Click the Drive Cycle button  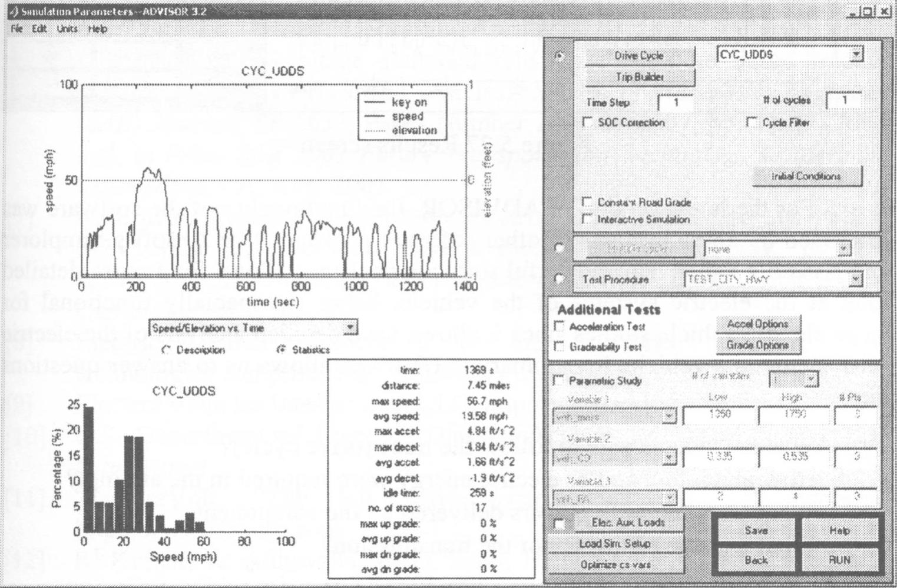point(640,56)
